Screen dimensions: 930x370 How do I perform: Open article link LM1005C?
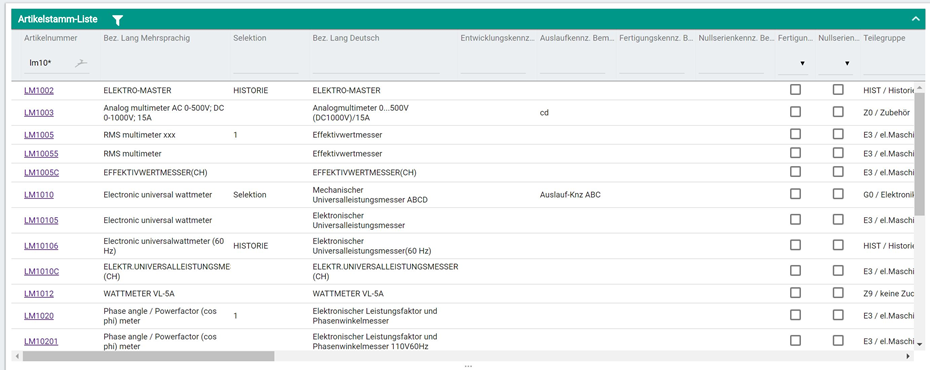tap(42, 173)
